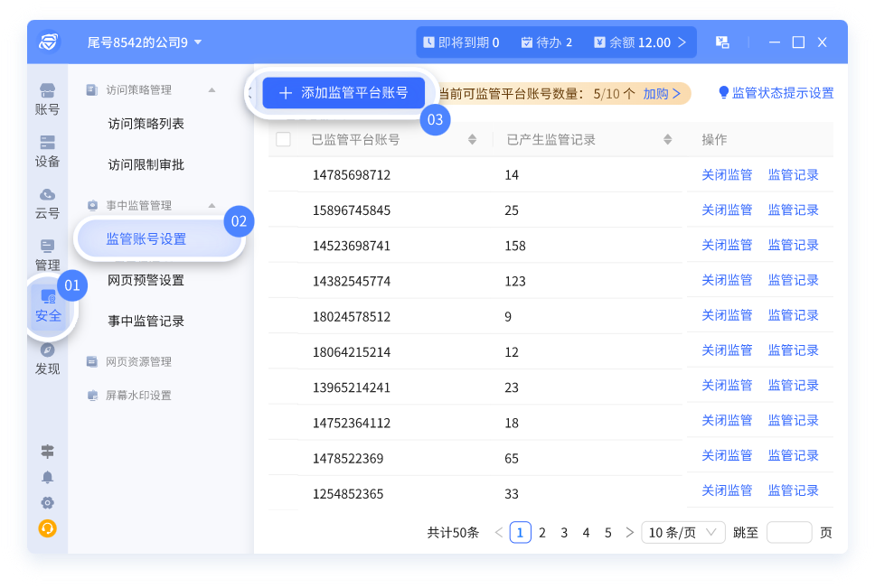Sort by 已产生监管记录 column arrows
The width and height of the screenshot is (875, 588).
(x=668, y=139)
